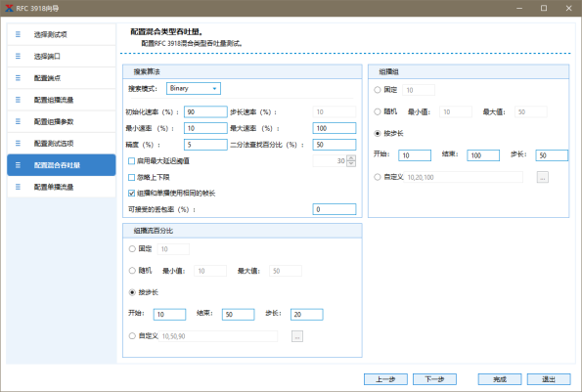This screenshot has height=392, width=582.
Task: Click 组播组 开始 field showing 10
Action: pos(415,155)
